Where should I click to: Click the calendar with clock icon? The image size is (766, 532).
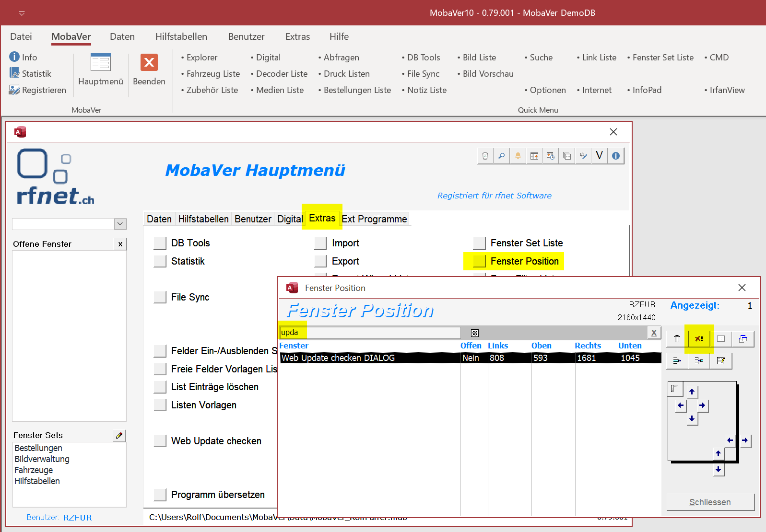point(550,156)
